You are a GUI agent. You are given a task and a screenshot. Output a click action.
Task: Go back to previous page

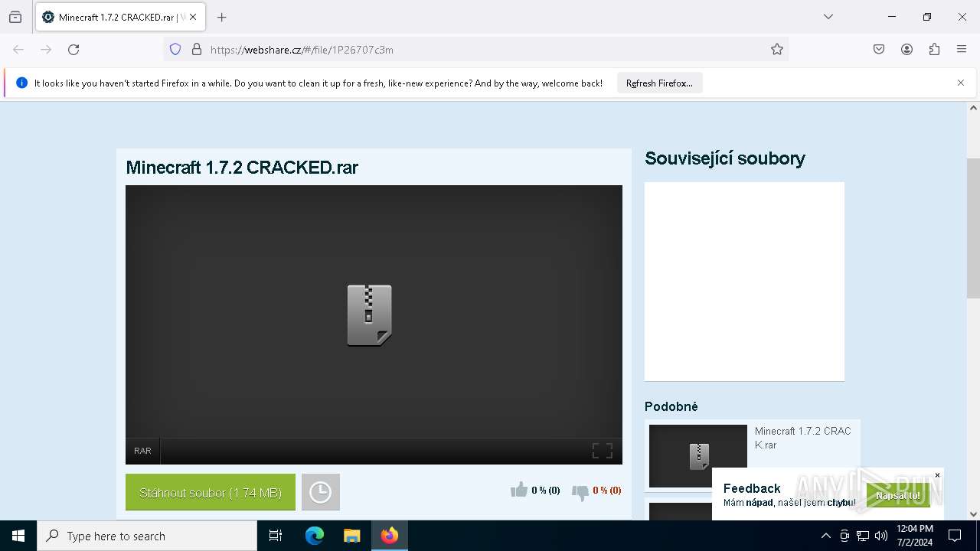[x=18, y=50]
